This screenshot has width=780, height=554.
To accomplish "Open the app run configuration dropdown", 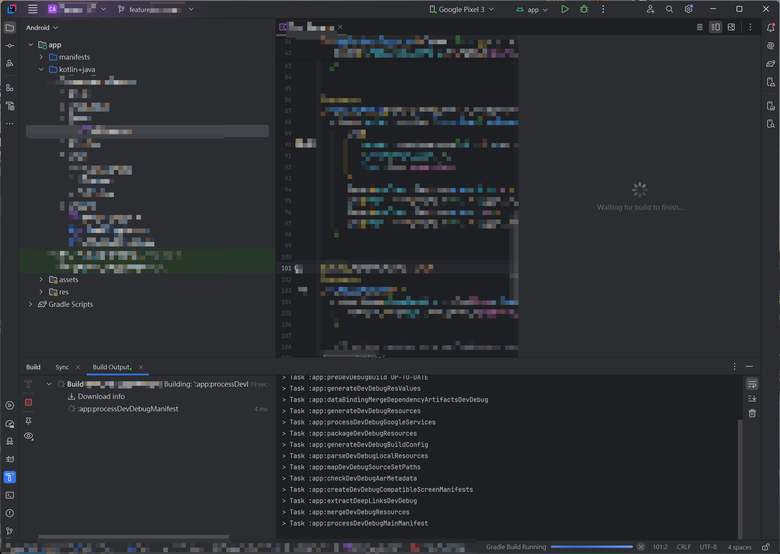I will (x=532, y=9).
